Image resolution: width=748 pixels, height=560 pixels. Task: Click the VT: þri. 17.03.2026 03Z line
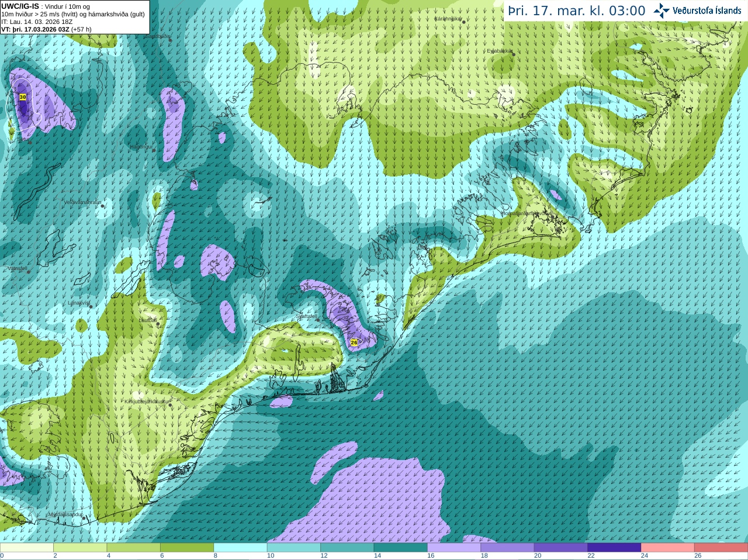(x=46, y=29)
